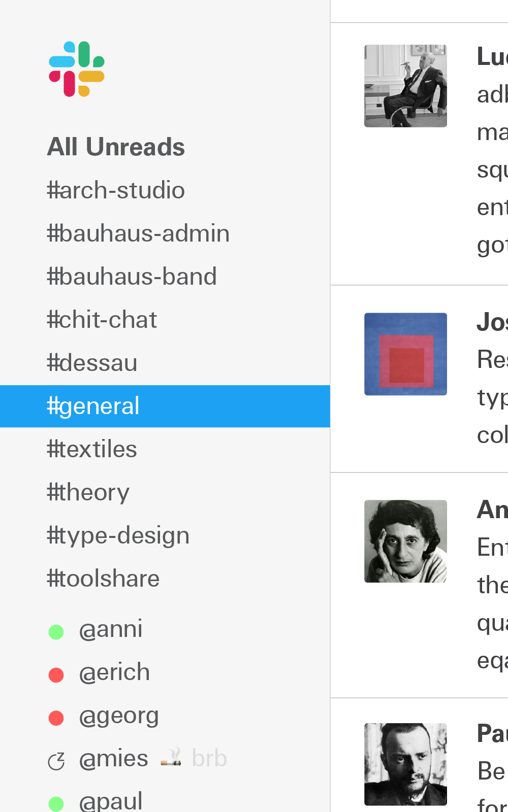Open the #type-design channel
This screenshot has height=812, width=508.
coord(118,535)
